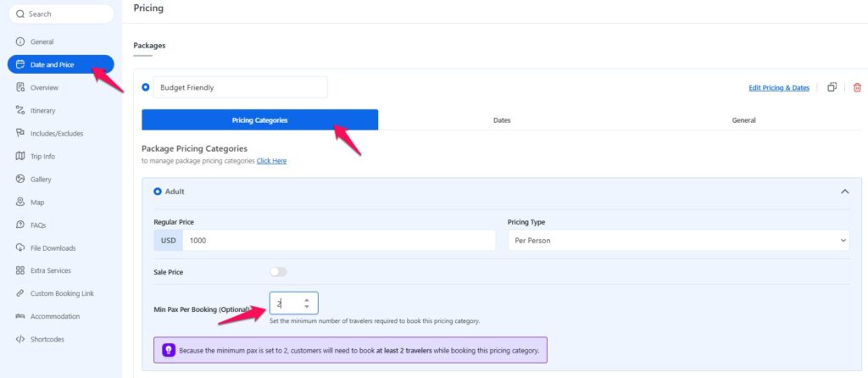Open Itinerary from the sidebar icon

20,110
